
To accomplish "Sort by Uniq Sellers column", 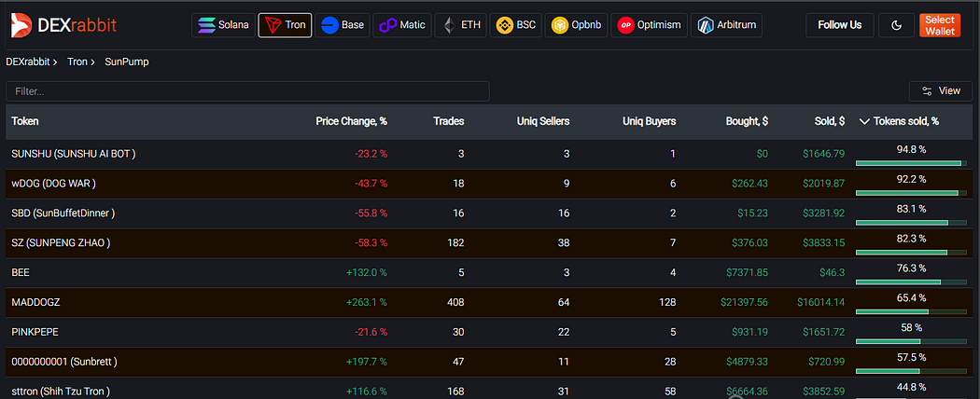I will pyautogui.click(x=543, y=121).
